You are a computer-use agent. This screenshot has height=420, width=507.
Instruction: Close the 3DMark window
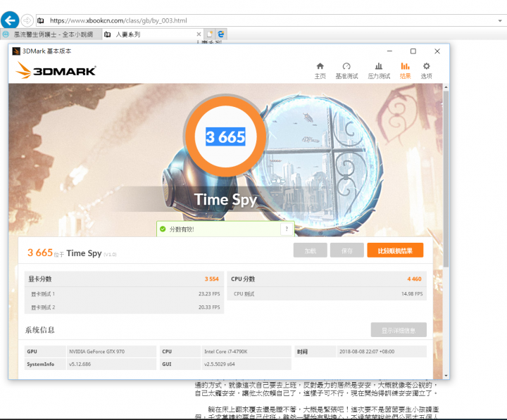pyautogui.click(x=437, y=51)
